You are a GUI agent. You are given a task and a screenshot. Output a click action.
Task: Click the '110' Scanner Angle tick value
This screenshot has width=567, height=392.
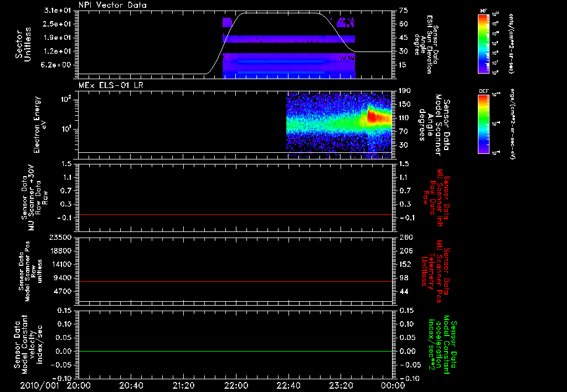click(405, 118)
